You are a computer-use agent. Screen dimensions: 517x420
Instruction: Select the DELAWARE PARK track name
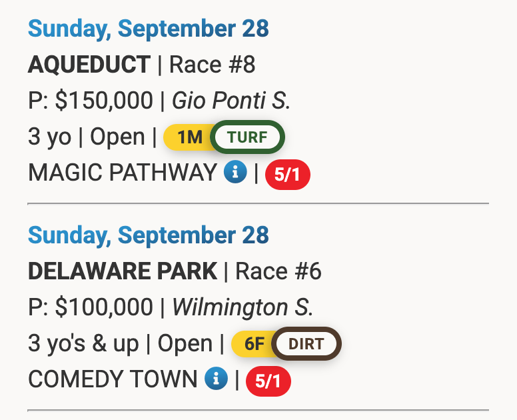[x=123, y=271]
